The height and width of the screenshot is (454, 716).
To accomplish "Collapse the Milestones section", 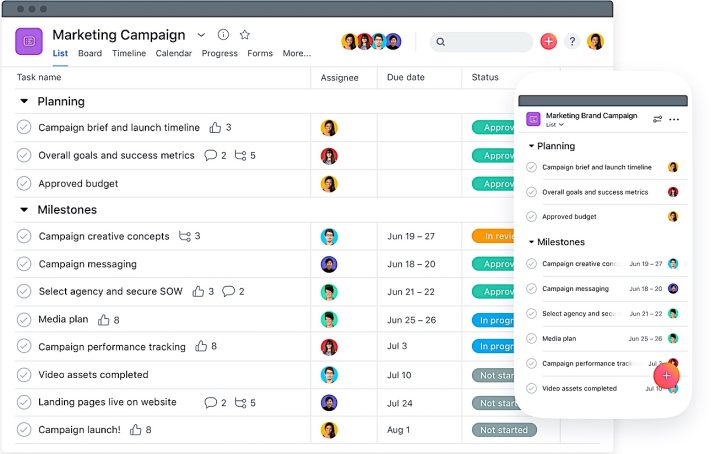I will [23, 210].
